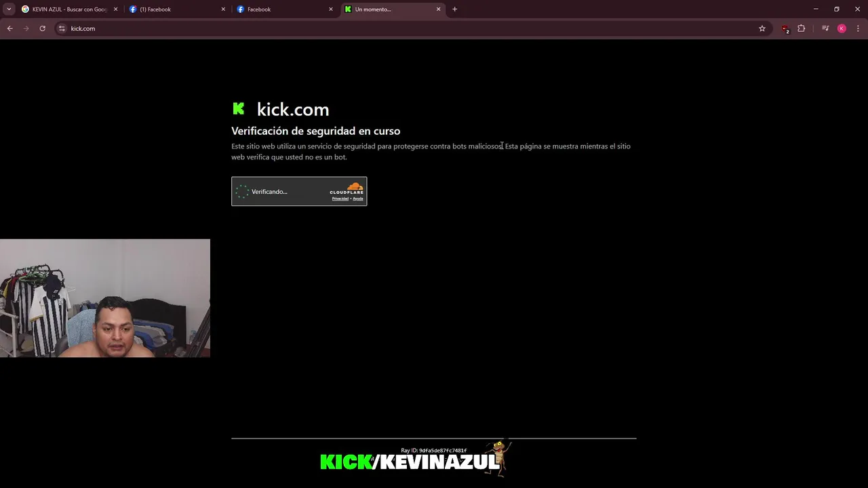Switch to the (1) Facebook tab
Image resolution: width=868 pixels, height=488 pixels.
[x=178, y=9]
